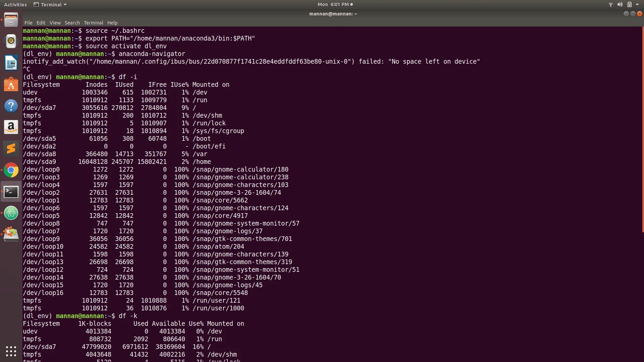Open the Help question mark icon
Image resolution: width=644 pixels, height=362 pixels.
point(11,106)
